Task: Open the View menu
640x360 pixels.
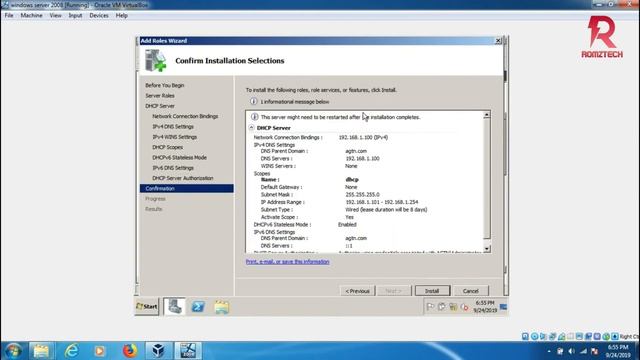Action: coord(56,16)
